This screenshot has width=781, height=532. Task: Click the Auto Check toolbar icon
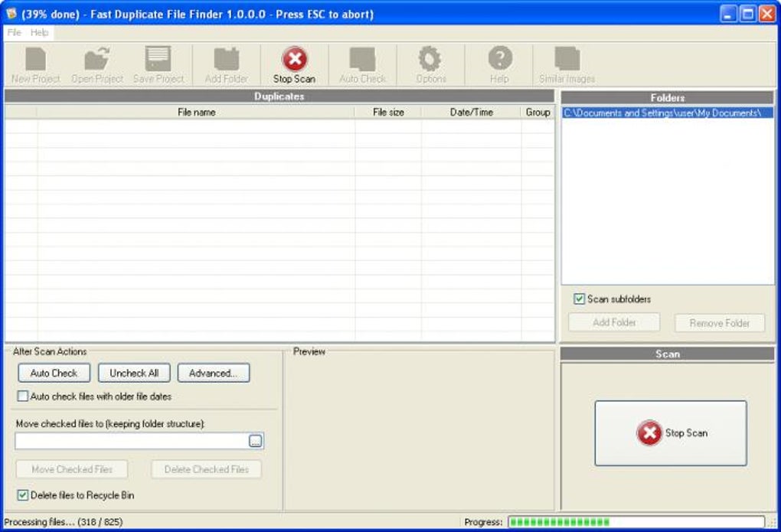[x=363, y=65]
